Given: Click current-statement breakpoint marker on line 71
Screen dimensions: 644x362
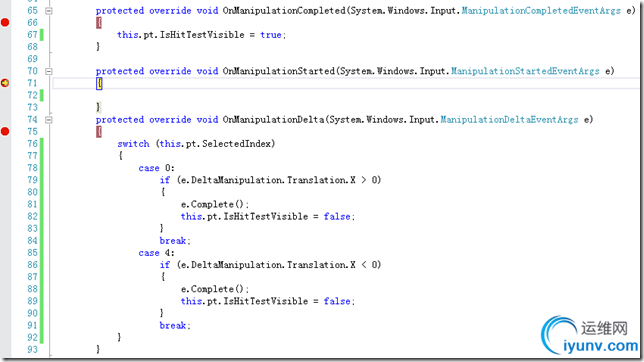Looking at the screenshot, I should click(x=5, y=83).
